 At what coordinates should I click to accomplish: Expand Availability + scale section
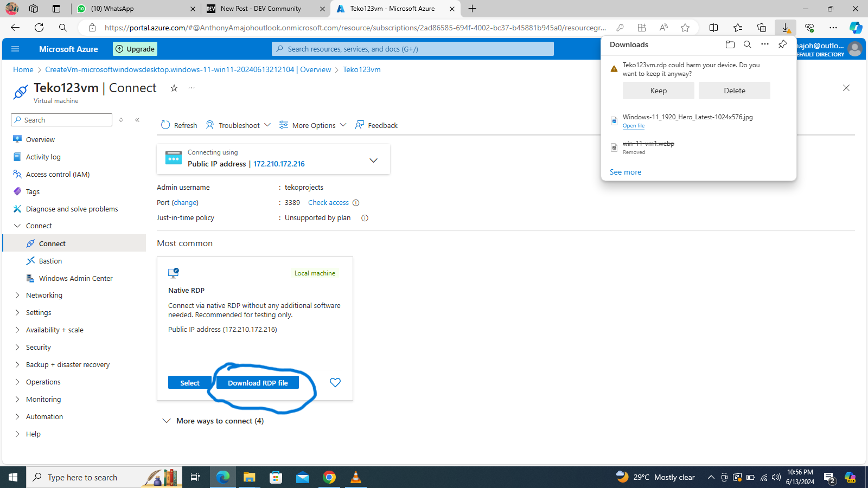coord(54,330)
